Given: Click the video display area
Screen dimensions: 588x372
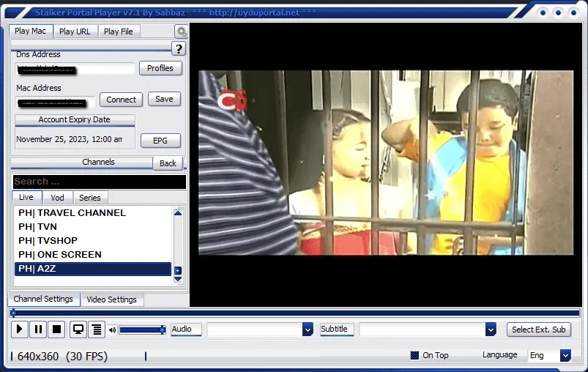Looking at the screenshot, I should pyautogui.click(x=386, y=164).
